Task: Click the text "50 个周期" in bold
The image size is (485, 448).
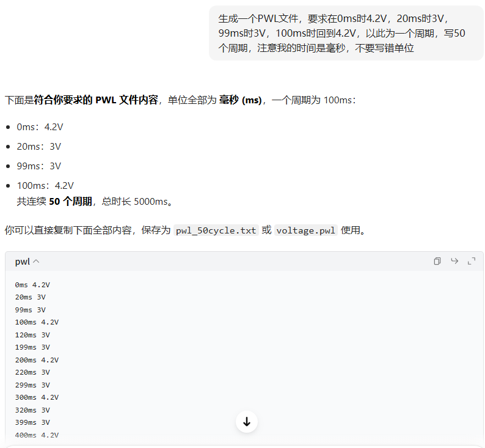Action: [x=70, y=202]
